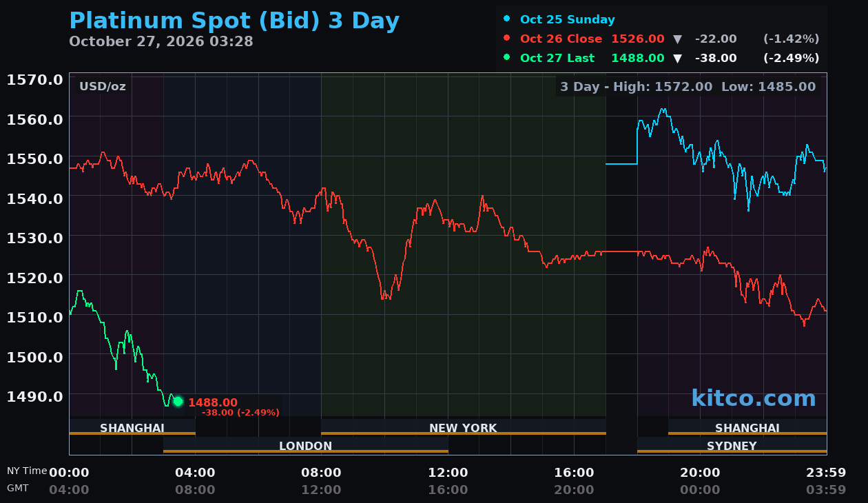Click the 1560.0 y-axis label

pos(35,119)
